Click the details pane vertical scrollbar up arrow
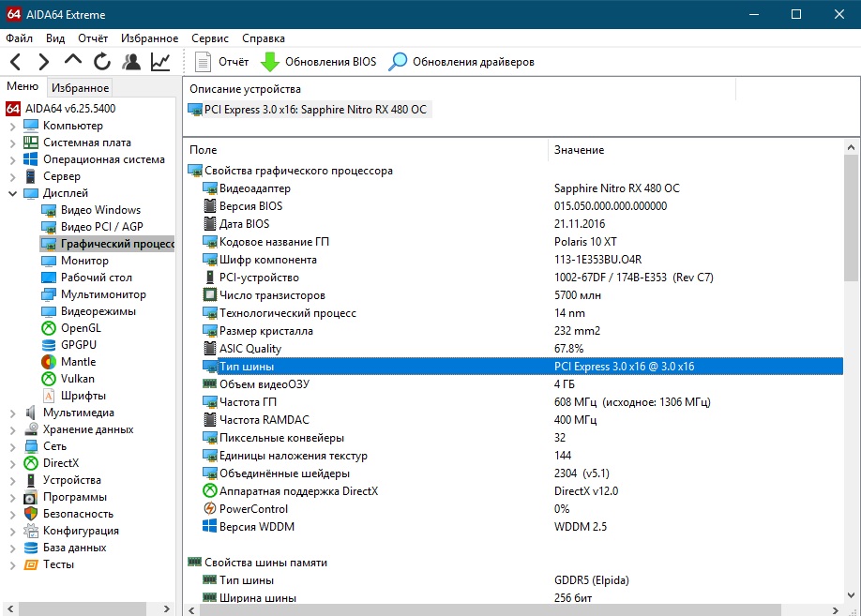The image size is (861, 616). pos(851,148)
